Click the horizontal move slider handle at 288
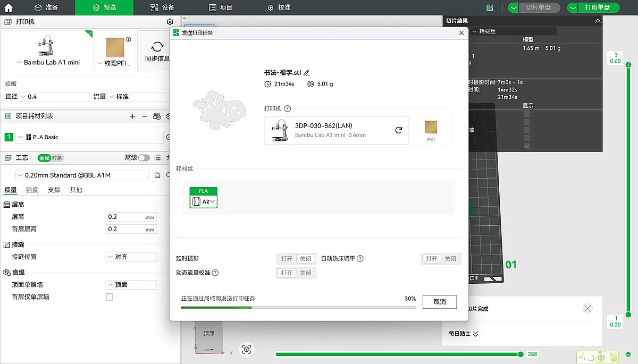Viewport: 638px width, 364px height. 521,354
